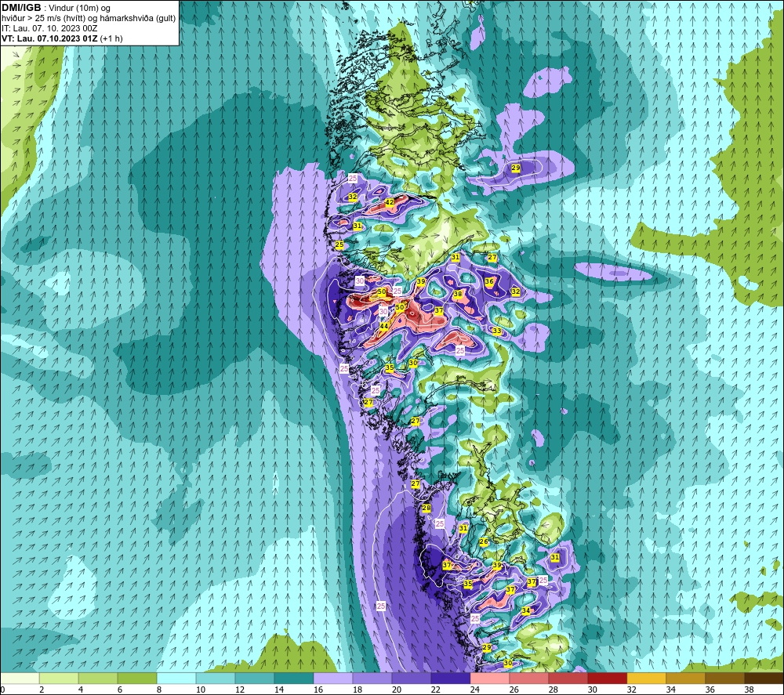Pick the dark indigo 22–24 m/s legend swatch
Screen dimensions: 784x695
pyautogui.click(x=451, y=678)
